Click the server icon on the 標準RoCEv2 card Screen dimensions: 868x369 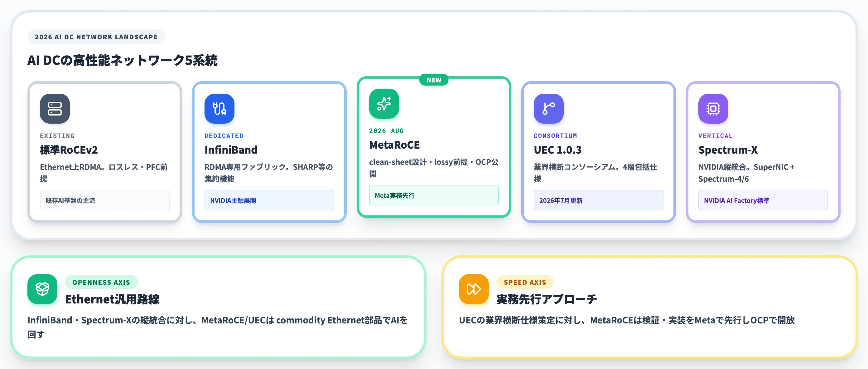pos(55,109)
